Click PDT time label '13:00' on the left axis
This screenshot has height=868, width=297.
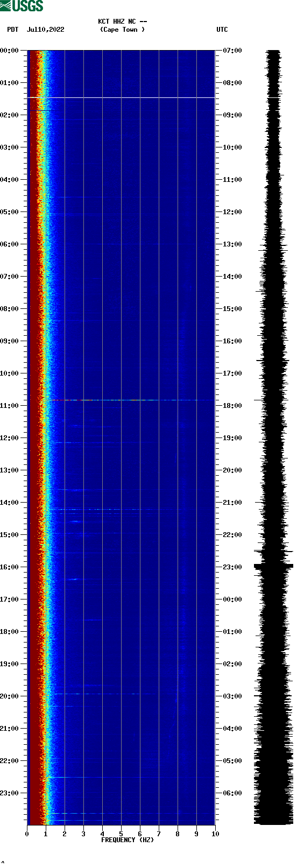coord(10,470)
